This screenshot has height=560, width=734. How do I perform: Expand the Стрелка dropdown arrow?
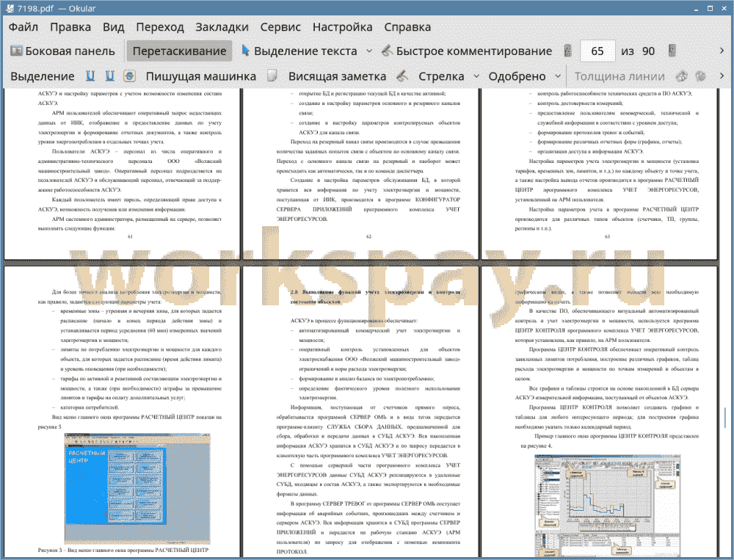476,76
